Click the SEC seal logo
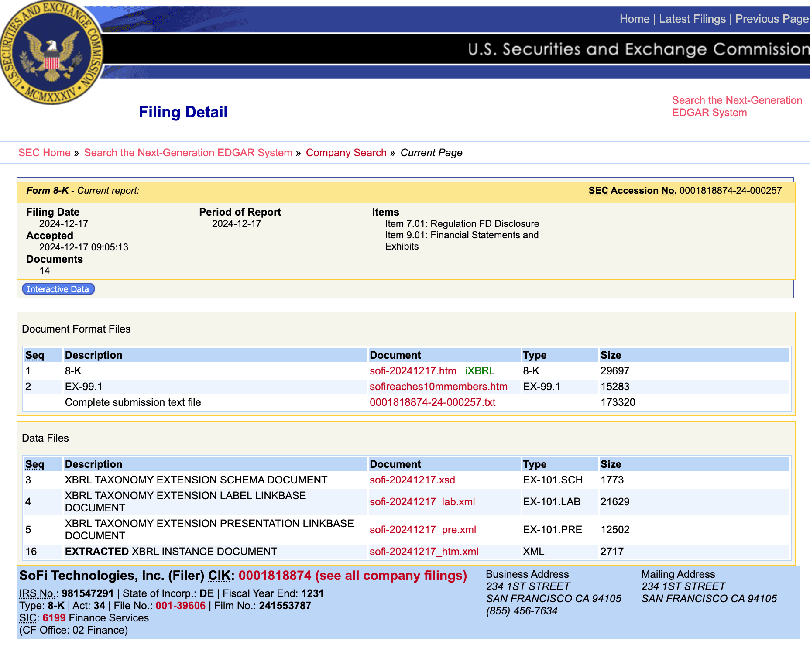 [51, 52]
